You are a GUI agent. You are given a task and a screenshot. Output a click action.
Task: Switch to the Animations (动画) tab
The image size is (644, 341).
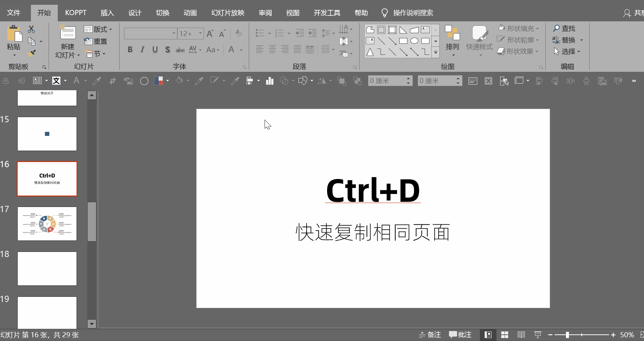tap(190, 13)
